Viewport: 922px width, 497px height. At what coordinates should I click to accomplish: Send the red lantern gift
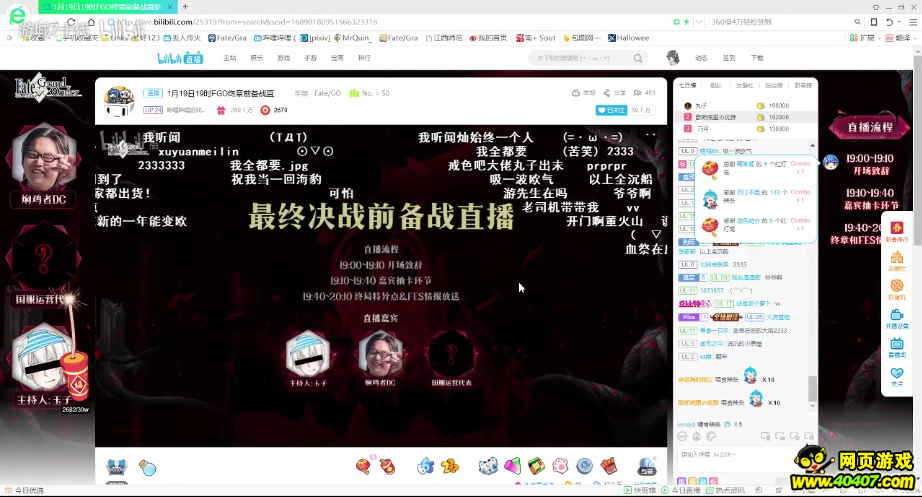point(363,466)
